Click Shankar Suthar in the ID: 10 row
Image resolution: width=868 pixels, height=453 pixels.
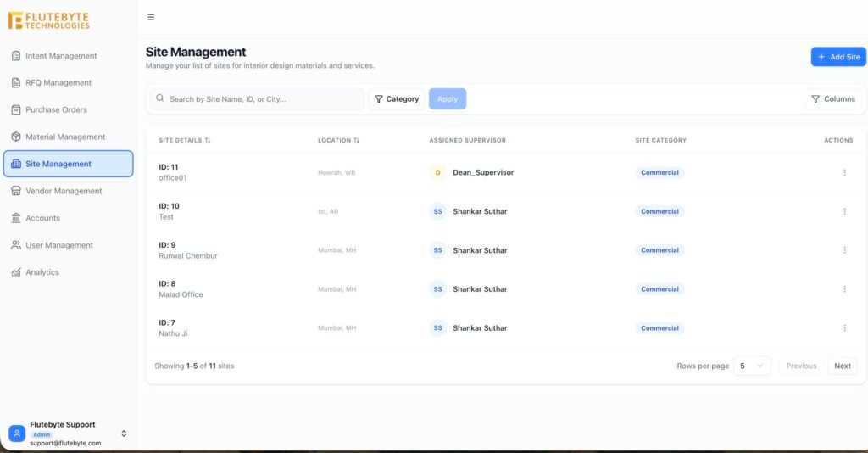click(480, 211)
